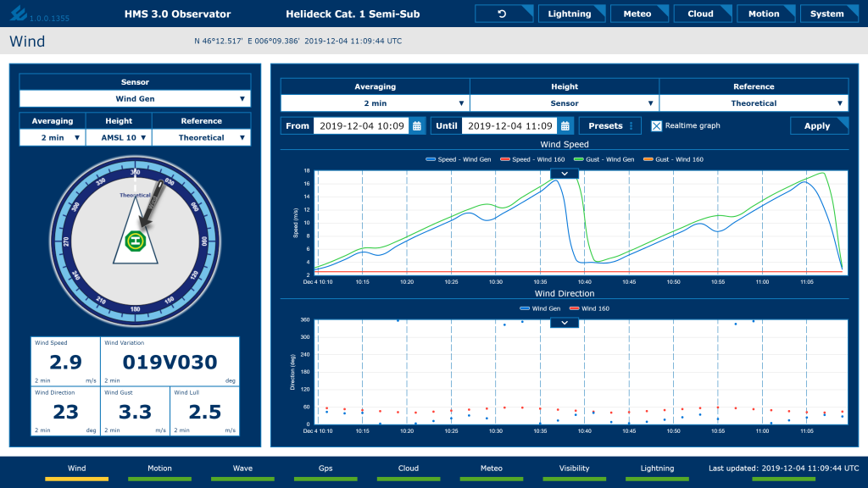
Task: Open the Sensor dropdown showing Wind Gen
Action: [x=136, y=98]
